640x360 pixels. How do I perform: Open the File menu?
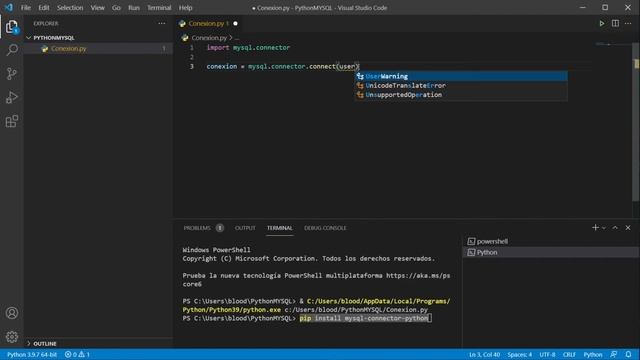(26, 8)
